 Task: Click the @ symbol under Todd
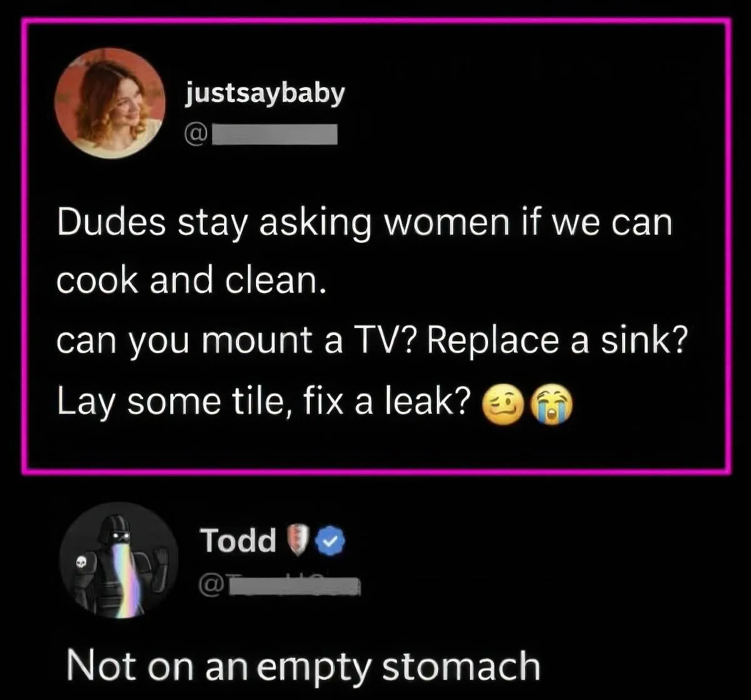212,585
